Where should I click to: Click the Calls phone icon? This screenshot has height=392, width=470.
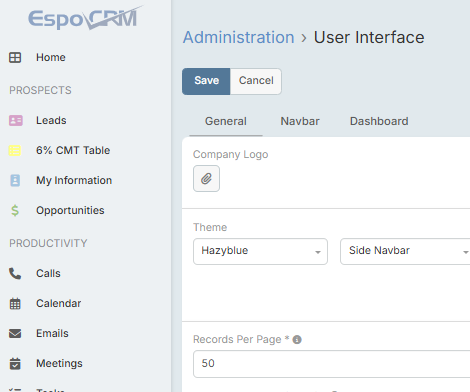15,273
